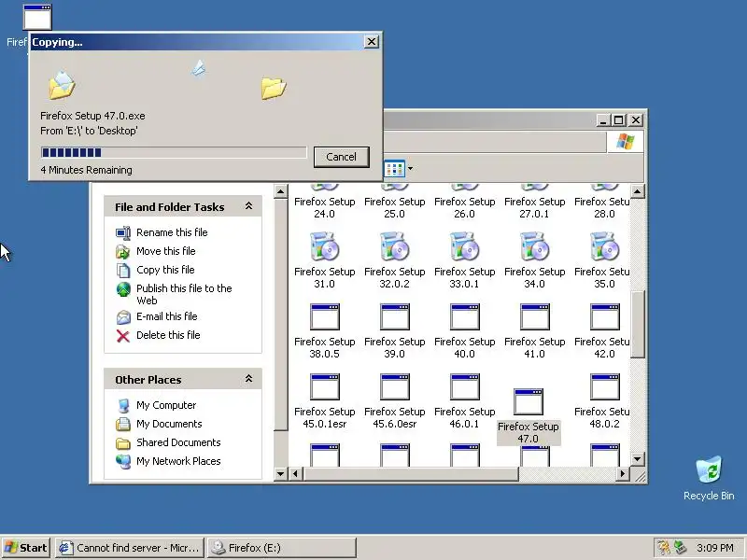Choose Publish this file to the Web
747x560 pixels.
184,294
